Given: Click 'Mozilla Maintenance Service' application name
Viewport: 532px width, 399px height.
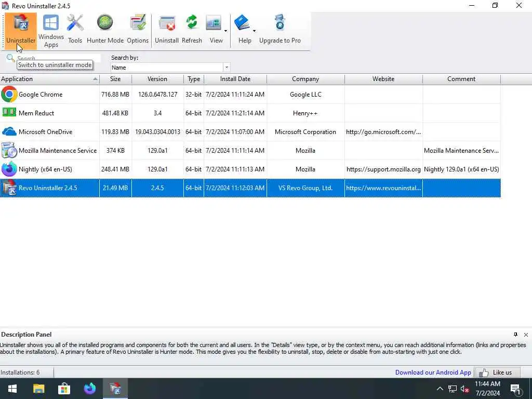Looking at the screenshot, I should (x=58, y=150).
